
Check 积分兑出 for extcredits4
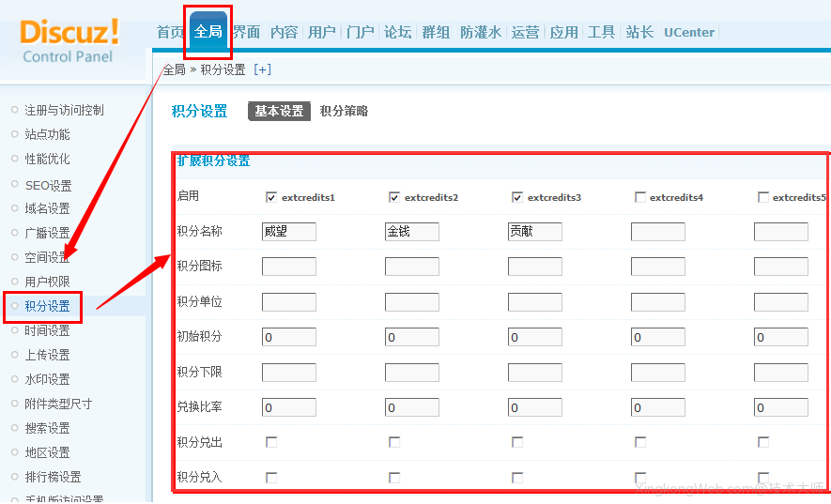tap(640, 442)
